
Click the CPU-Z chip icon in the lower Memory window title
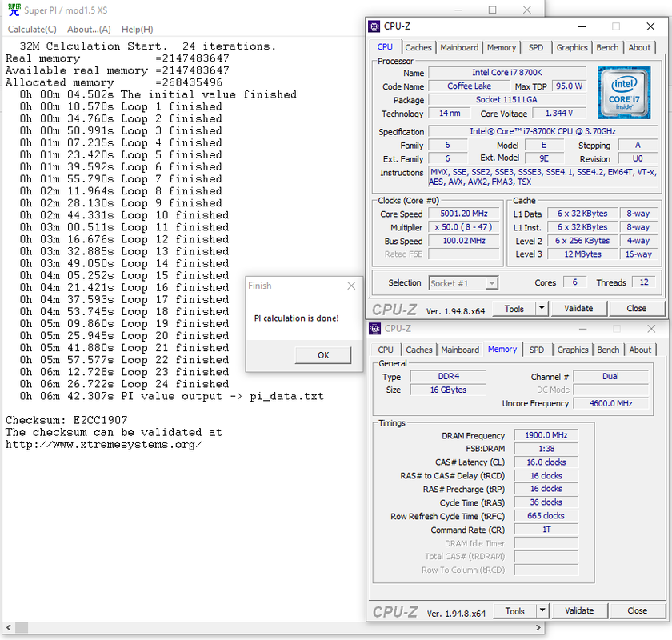[x=374, y=329]
